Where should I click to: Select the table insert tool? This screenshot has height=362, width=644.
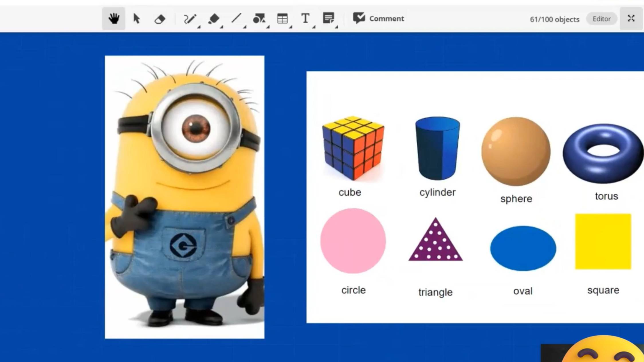[x=282, y=19]
